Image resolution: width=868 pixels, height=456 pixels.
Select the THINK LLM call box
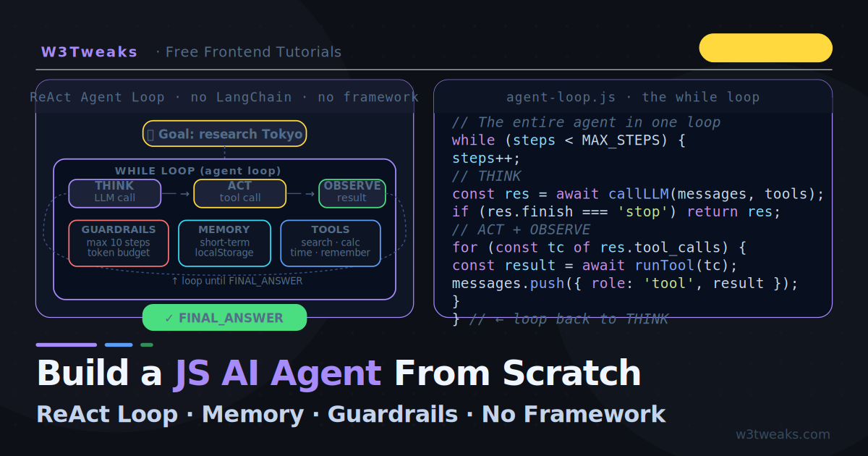pos(114,193)
